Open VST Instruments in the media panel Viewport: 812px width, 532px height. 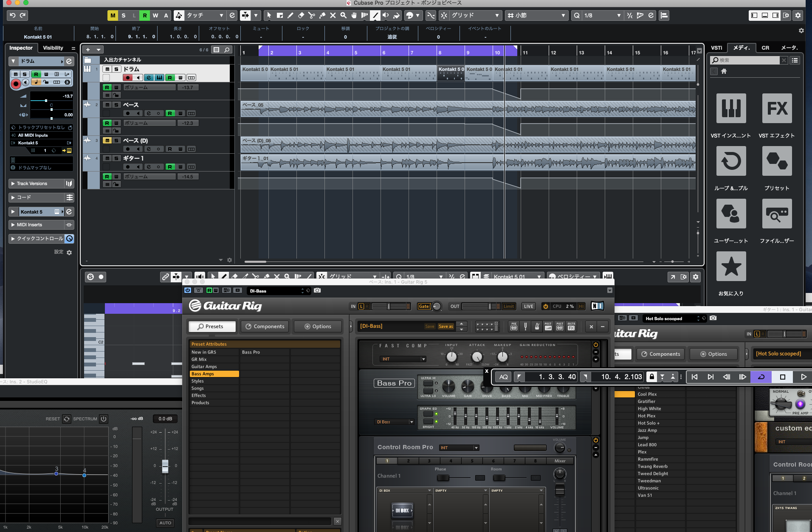[731, 109]
